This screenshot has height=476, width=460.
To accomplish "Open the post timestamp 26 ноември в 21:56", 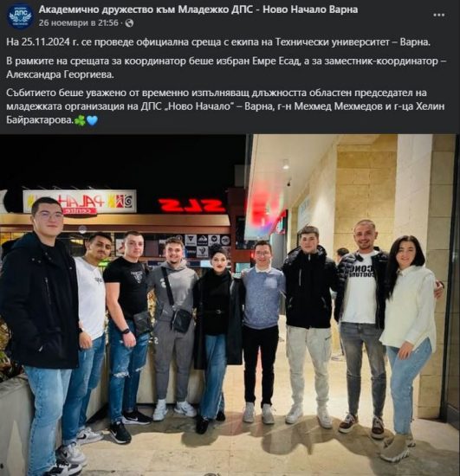I will [78, 23].
